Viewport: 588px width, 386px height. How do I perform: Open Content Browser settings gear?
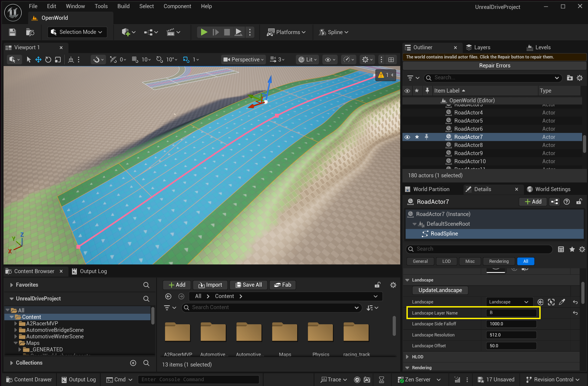(393, 285)
